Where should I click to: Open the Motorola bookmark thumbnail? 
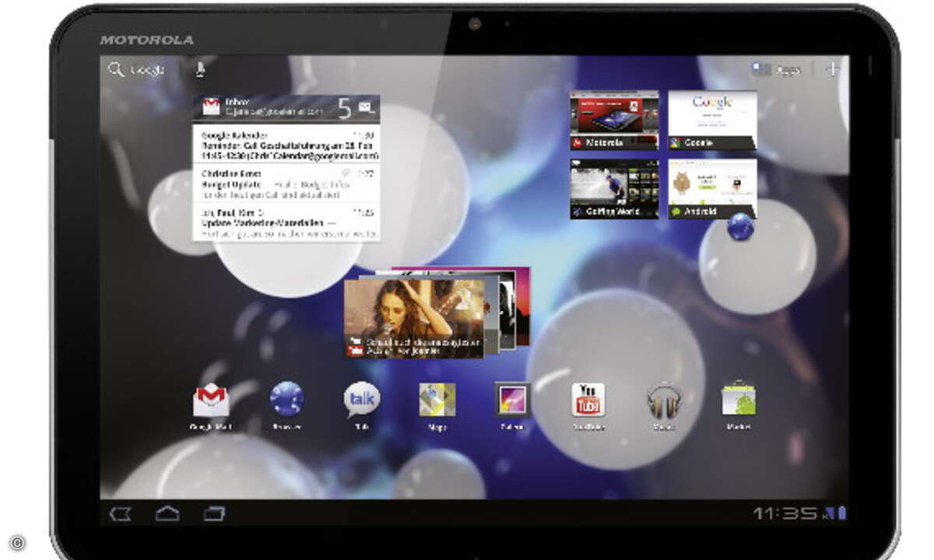(614, 120)
